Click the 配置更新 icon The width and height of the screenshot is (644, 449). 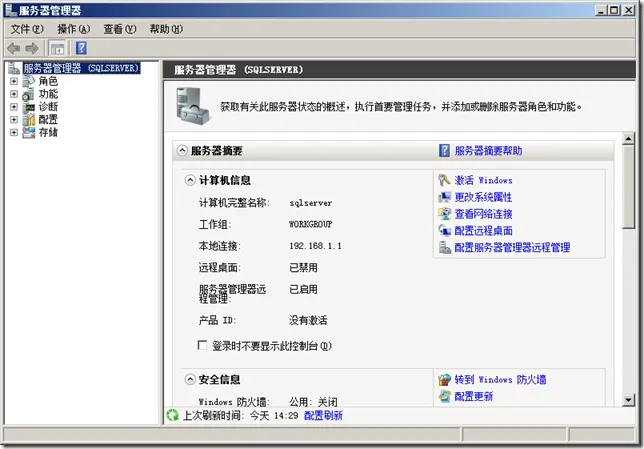444,396
